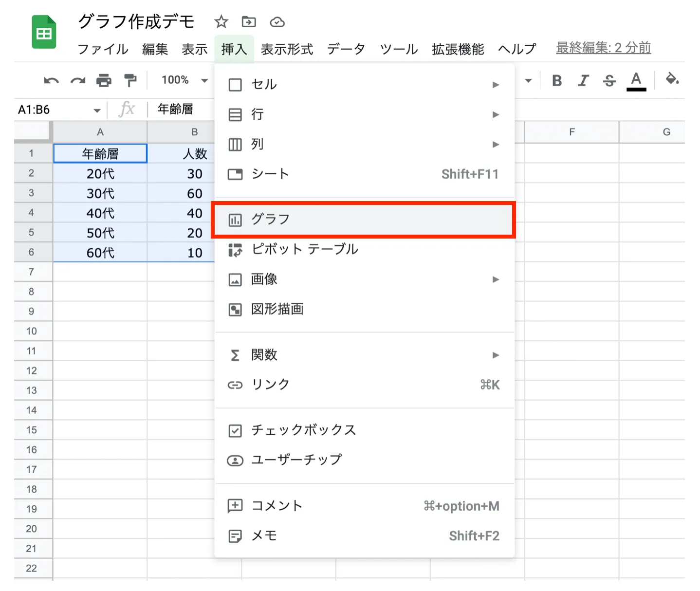
Task: Select メモ to insert note
Action: pos(364,536)
